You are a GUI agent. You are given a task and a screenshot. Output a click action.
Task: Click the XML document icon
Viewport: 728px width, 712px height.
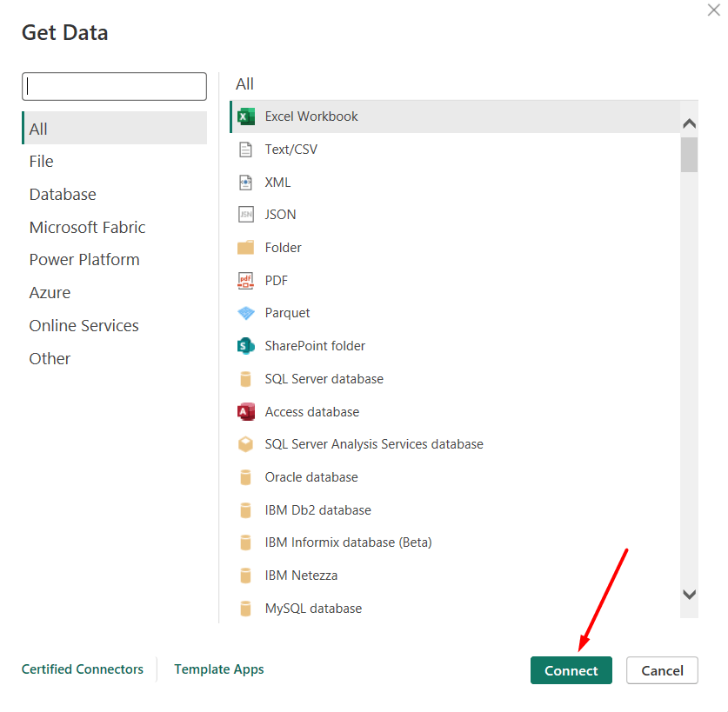[x=245, y=183]
